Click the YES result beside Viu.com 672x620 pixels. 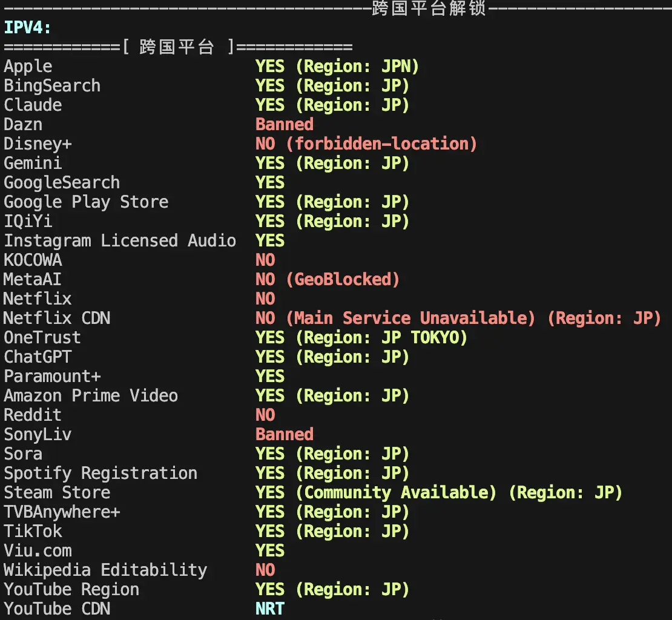[270, 550]
